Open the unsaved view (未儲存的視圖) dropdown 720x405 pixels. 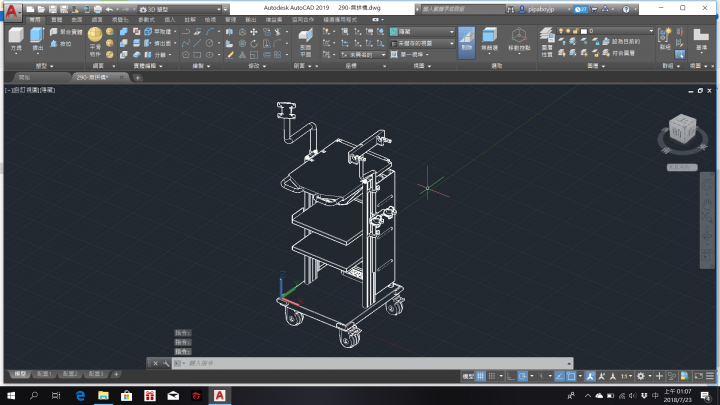(x=422, y=43)
